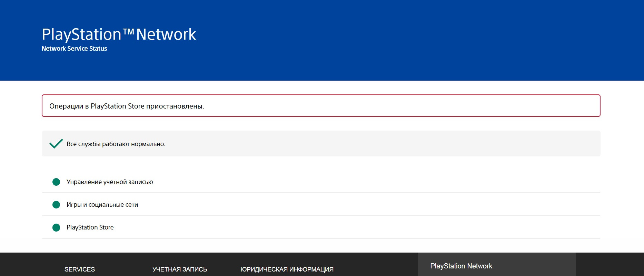Click 'Все службы работают нормально' text
Viewport: 644px width, 276px height.
[x=116, y=144]
